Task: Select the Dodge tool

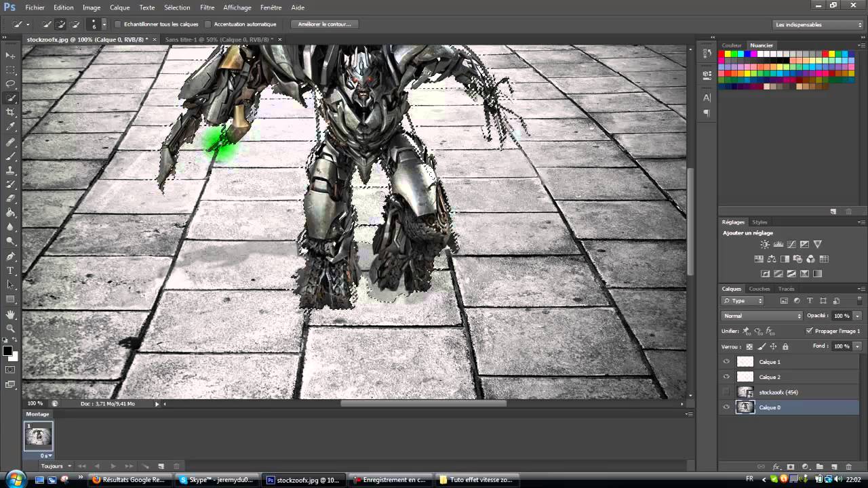Action: (11, 242)
